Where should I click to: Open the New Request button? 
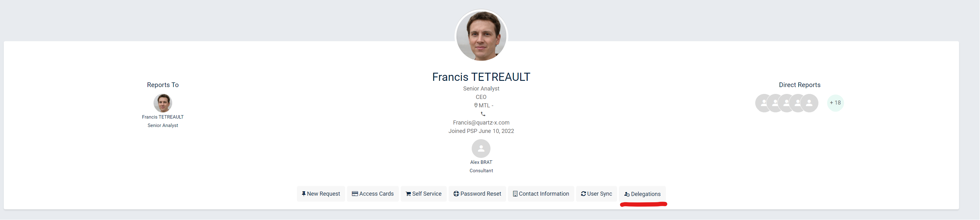(x=321, y=194)
